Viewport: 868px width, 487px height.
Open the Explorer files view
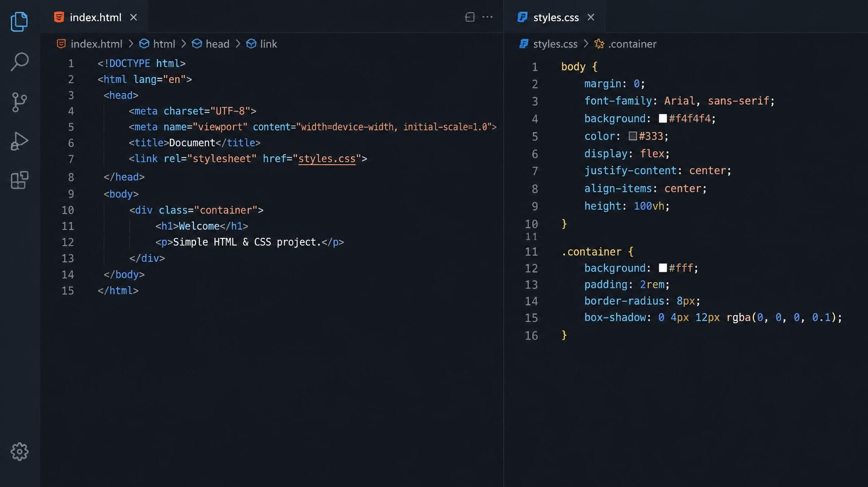pos(19,22)
